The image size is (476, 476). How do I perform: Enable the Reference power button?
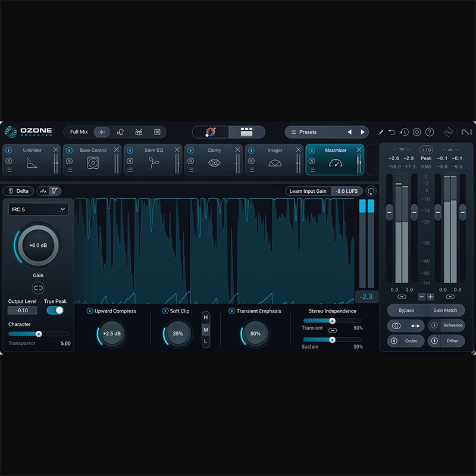[434, 325]
